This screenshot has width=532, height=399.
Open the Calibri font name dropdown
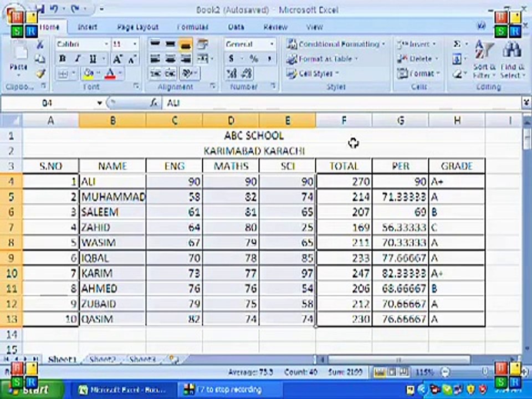point(106,44)
